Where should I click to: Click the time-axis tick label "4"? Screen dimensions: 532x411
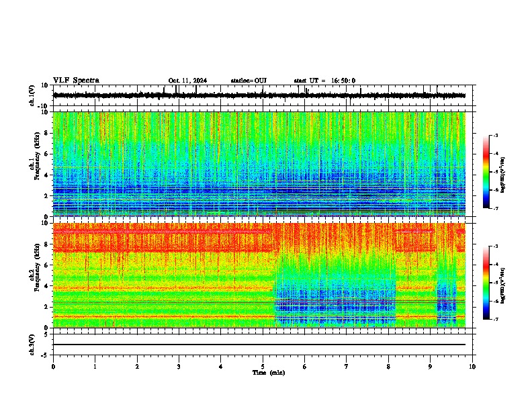(x=221, y=367)
